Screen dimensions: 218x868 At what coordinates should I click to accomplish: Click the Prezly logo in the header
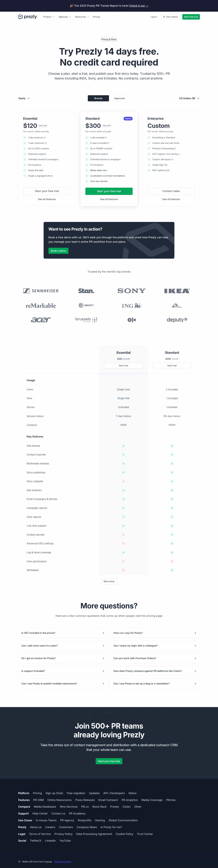[x=27, y=17]
